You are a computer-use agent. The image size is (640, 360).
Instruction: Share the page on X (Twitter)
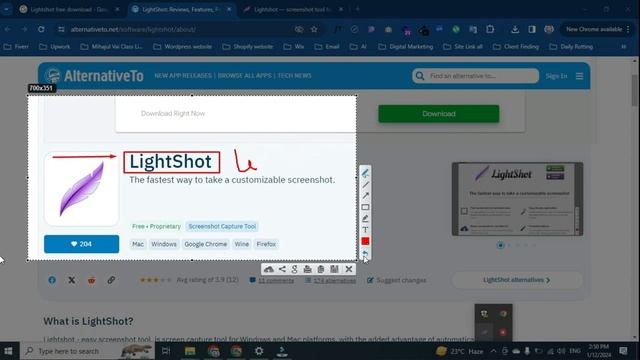point(72,280)
